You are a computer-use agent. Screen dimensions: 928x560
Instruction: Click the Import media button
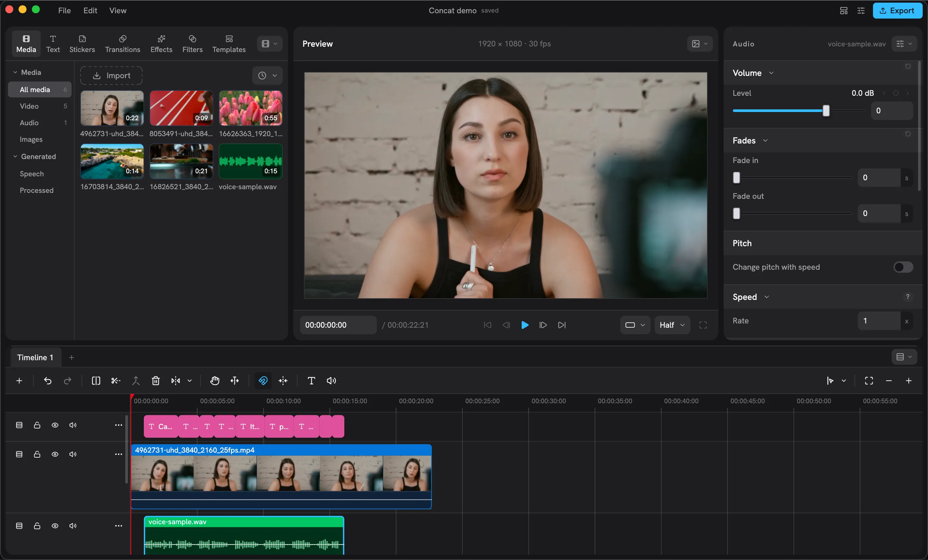pyautogui.click(x=111, y=76)
